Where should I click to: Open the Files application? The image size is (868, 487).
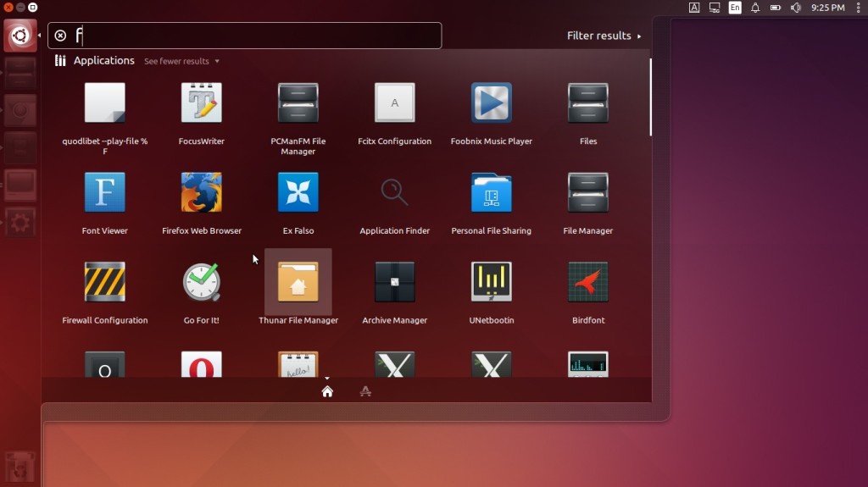(588, 103)
